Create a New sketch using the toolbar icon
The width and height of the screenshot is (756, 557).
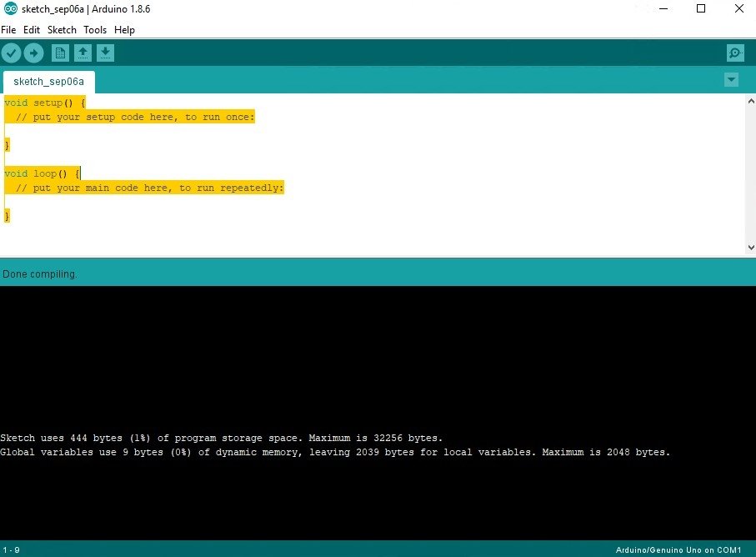coord(59,53)
